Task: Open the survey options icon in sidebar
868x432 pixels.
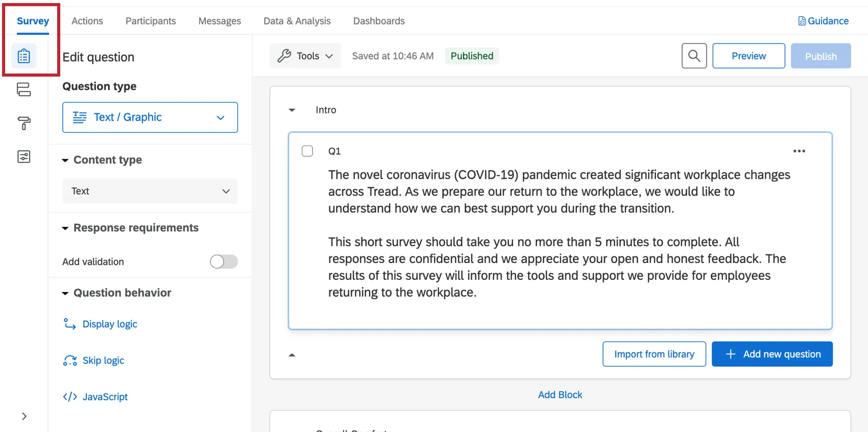Action: (24, 157)
